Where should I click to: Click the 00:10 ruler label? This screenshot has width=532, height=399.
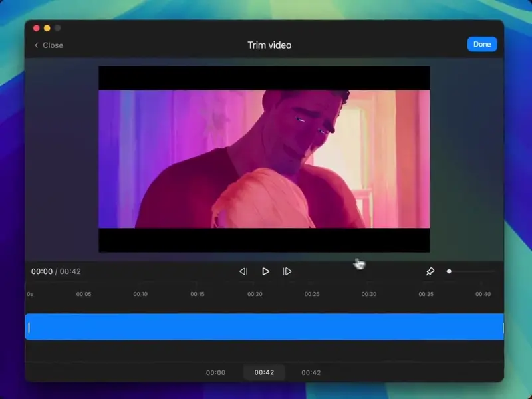coord(140,294)
